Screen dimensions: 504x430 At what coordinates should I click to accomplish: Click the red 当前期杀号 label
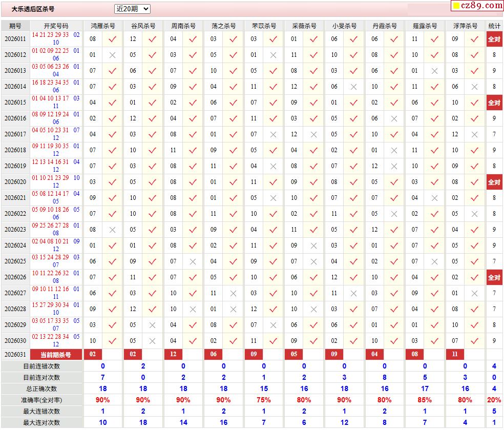click(x=56, y=355)
